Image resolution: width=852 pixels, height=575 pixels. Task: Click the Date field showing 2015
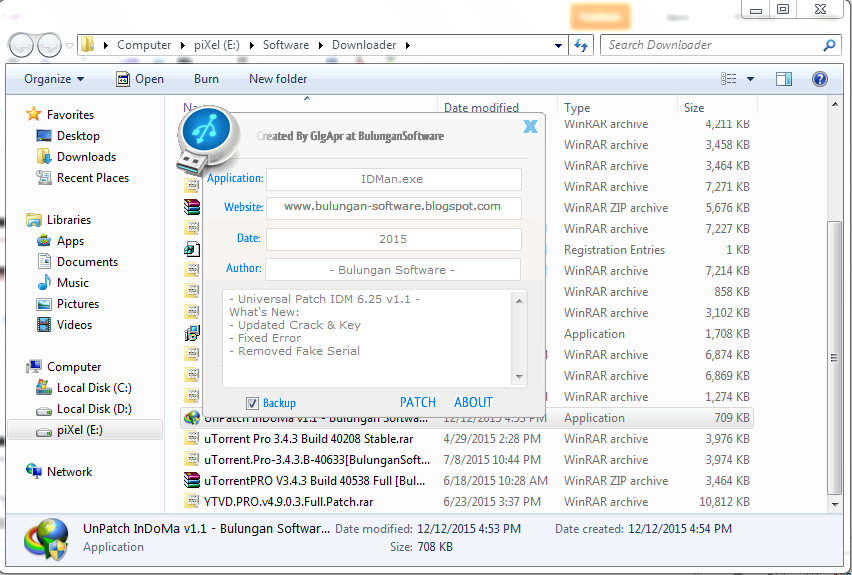pyautogui.click(x=393, y=239)
